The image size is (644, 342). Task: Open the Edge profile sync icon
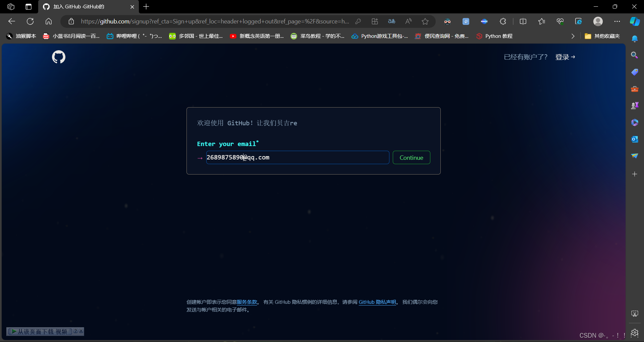579,21
